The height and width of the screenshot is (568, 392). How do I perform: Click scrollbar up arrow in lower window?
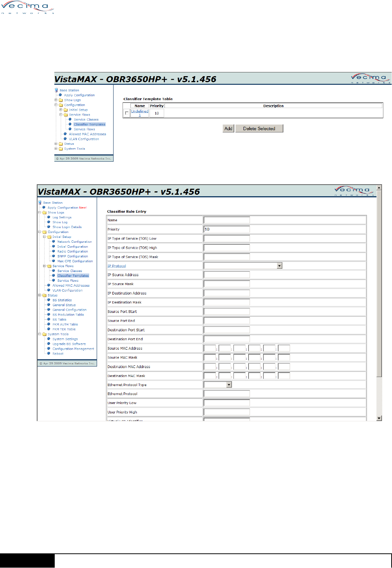click(379, 187)
